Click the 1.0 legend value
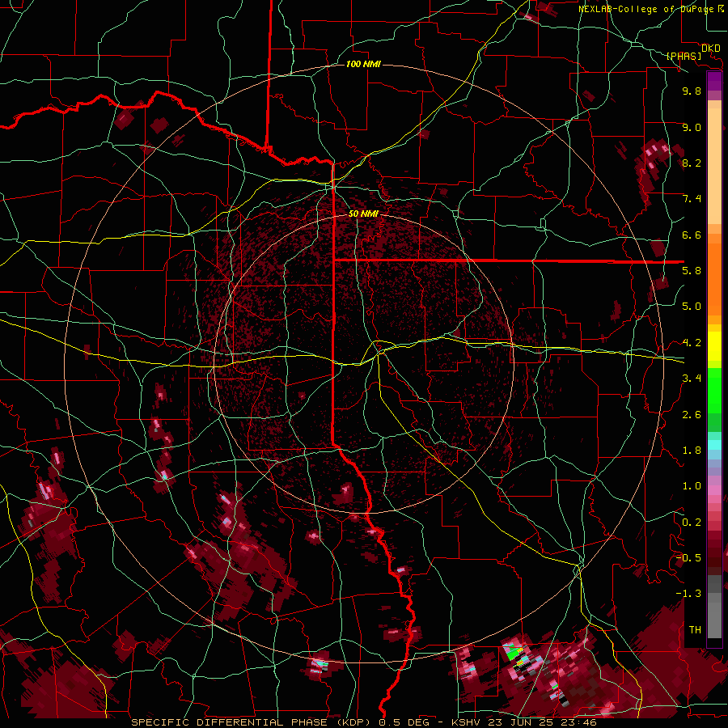728x728 pixels. coord(692,486)
